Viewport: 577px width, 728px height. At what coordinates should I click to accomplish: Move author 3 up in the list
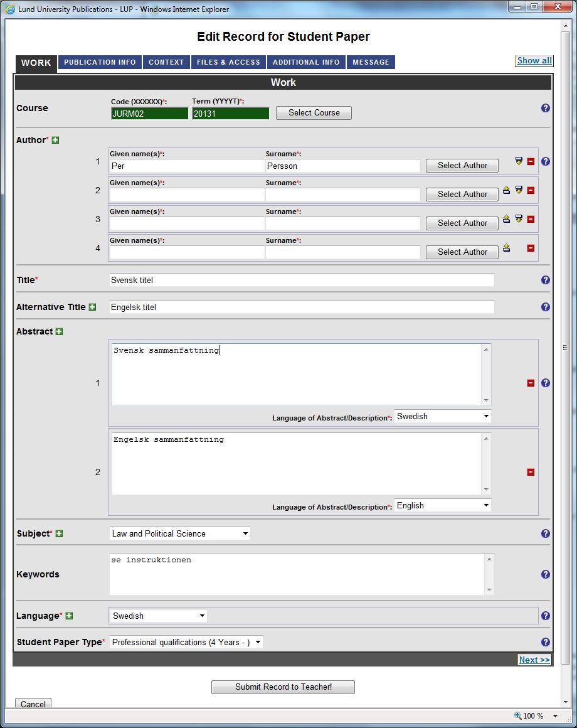[507, 218]
